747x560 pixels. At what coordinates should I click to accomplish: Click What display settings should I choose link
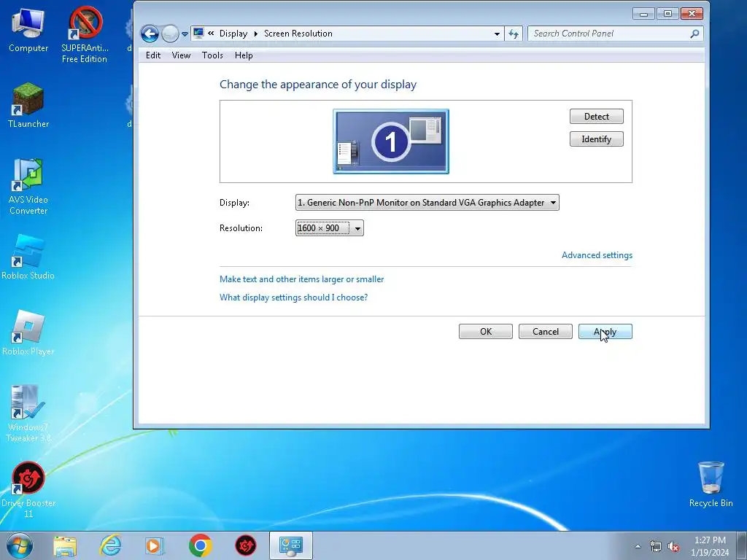click(293, 297)
